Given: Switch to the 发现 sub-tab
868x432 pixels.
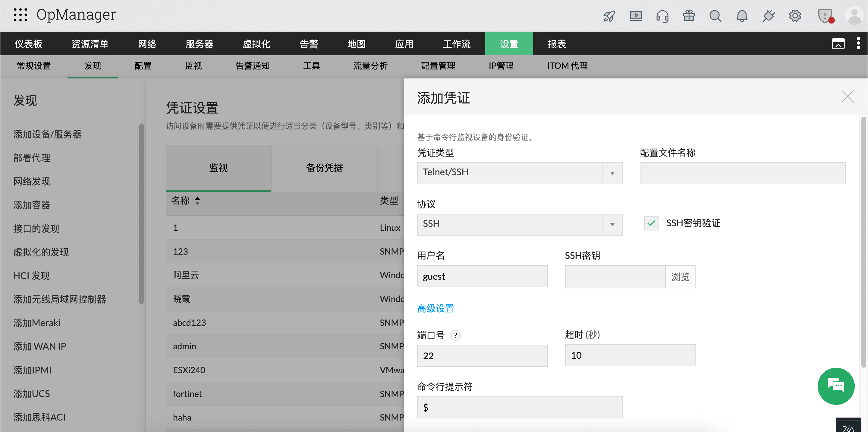Looking at the screenshot, I should pos(93,66).
